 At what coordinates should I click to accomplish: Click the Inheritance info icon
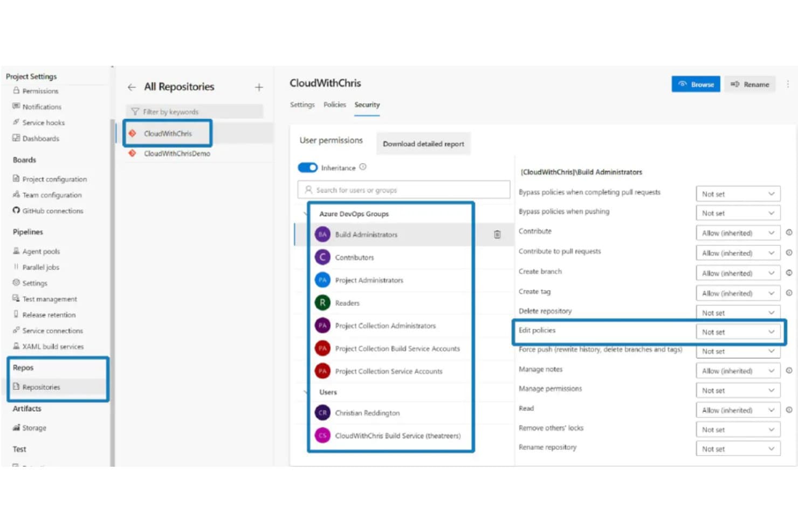point(363,167)
